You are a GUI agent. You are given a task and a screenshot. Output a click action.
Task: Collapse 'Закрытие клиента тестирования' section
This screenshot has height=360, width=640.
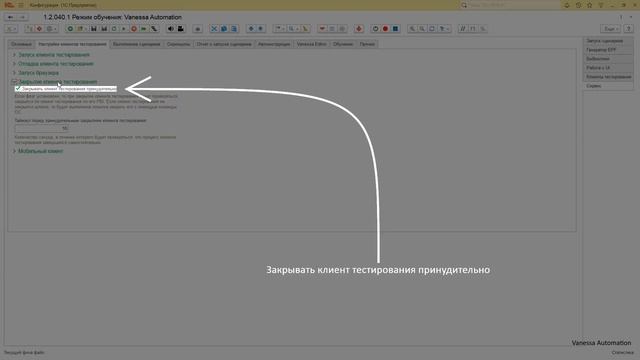[x=55, y=82]
